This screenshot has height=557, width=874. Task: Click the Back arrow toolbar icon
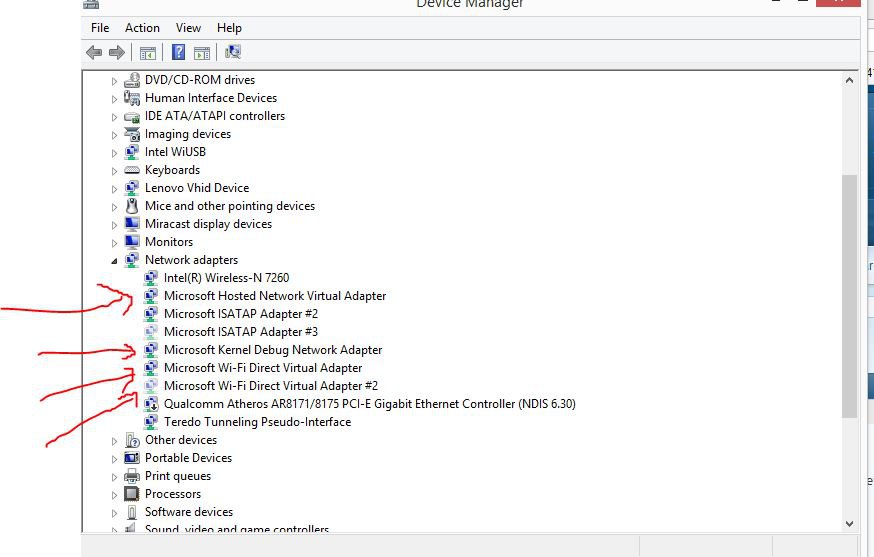pos(94,53)
